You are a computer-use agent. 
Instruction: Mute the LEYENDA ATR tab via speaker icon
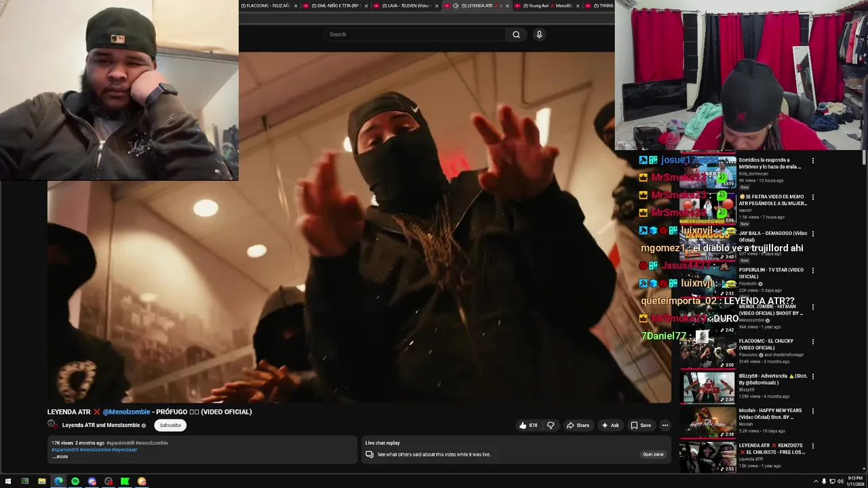point(456,5)
